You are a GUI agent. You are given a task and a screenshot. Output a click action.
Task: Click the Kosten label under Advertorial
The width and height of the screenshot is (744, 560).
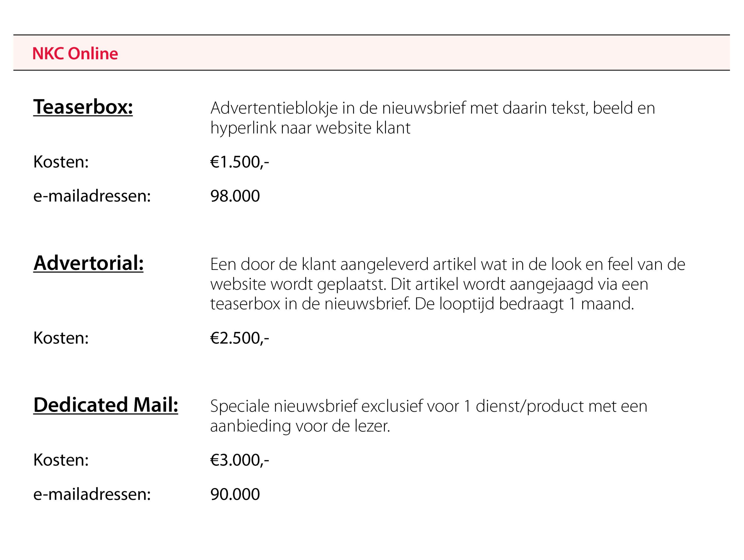click(61, 338)
